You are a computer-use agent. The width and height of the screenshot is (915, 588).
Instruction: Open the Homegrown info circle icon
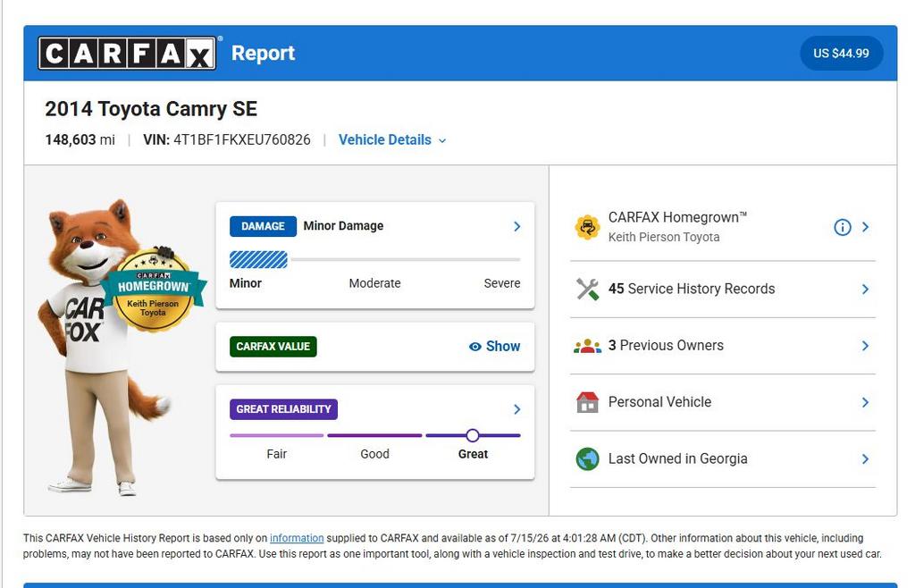[x=842, y=227]
